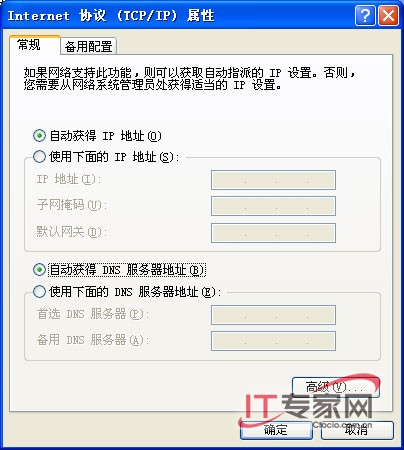The height and width of the screenshot is (450, 404).
Task: Open the 高级 advanced settings button
Action: point(336,387)
